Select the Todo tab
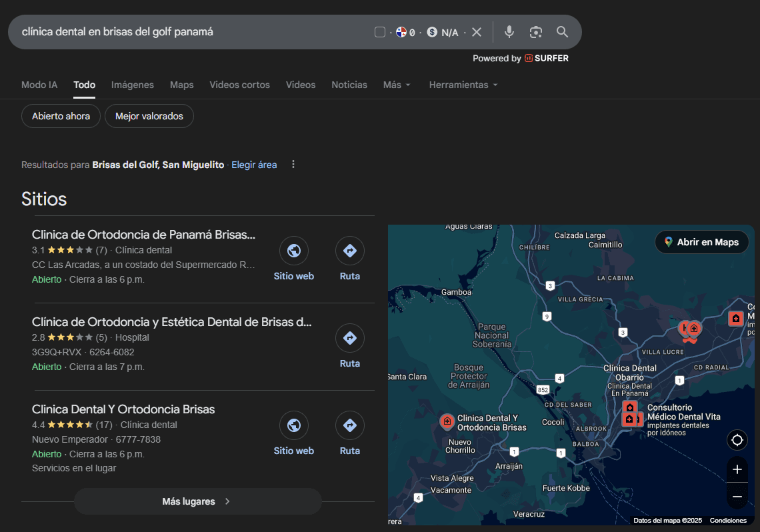760x532 pixels. coord(85,85)
